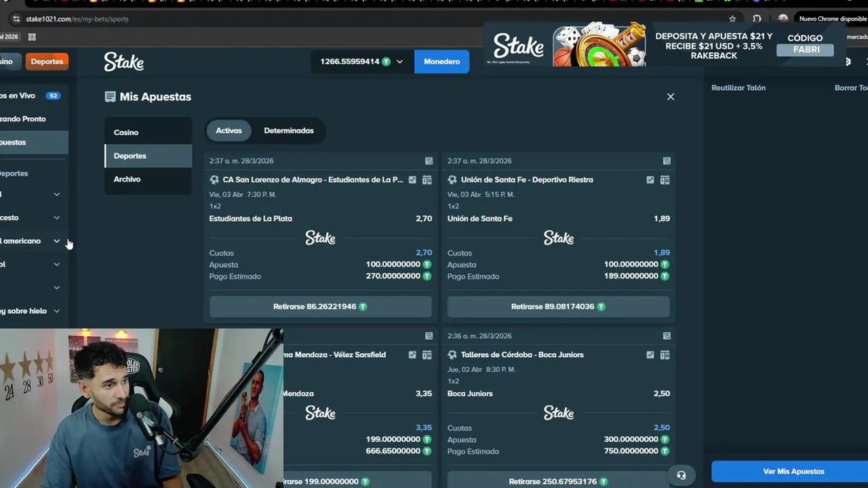Switch to the Determinadas tab
Viewport: 868px width, 488px height.
pyautogui.click(x=289, y=131)
